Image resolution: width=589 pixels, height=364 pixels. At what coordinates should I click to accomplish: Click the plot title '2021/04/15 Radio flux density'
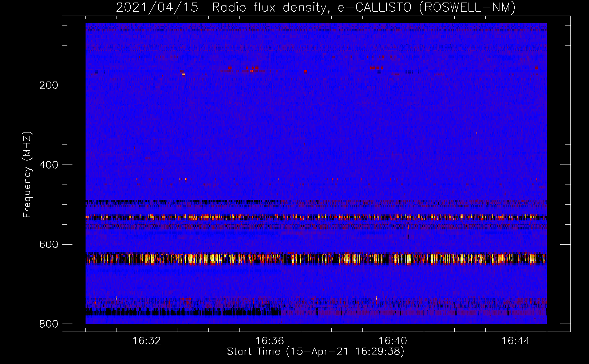[x=316, y=7]
